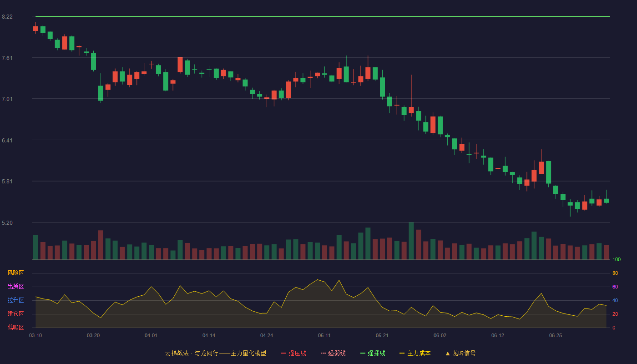Click the 建仓区 zone label
Viewport: 637px width, 364px height.
15,314
